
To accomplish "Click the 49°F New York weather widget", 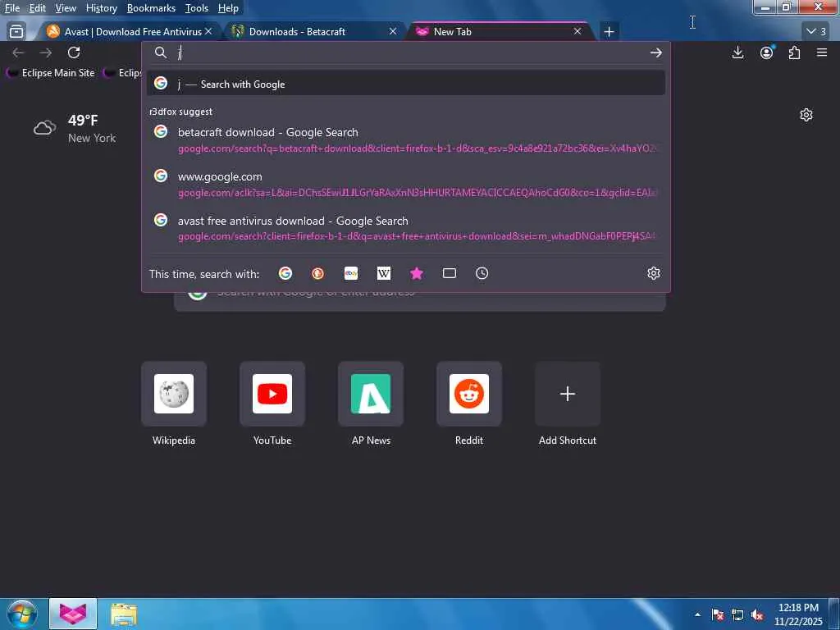I will (x=75, y=129).
